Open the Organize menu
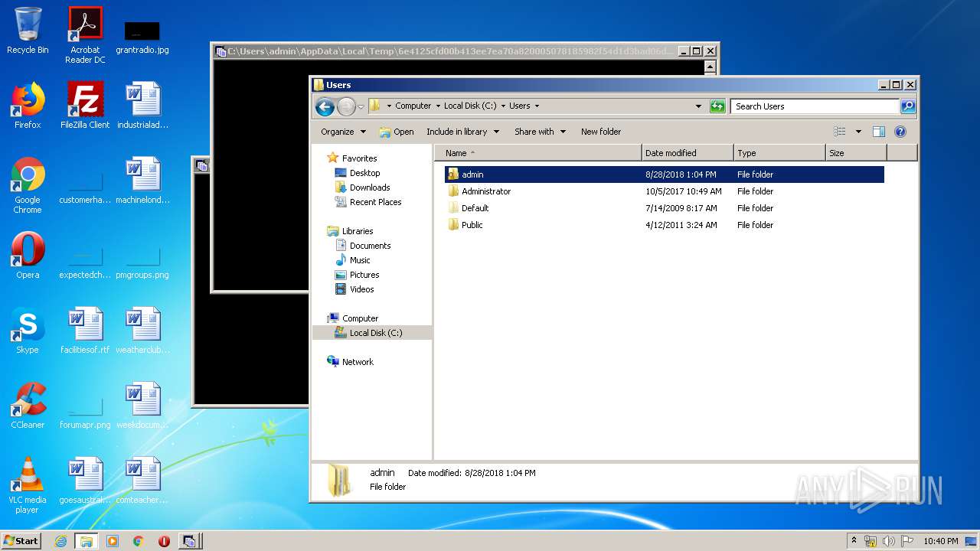This screenshot has height=551, width=980. 343,132
